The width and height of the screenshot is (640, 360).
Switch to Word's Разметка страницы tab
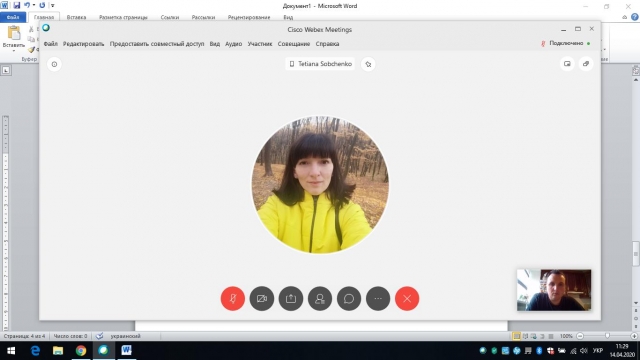coord(123,17)
